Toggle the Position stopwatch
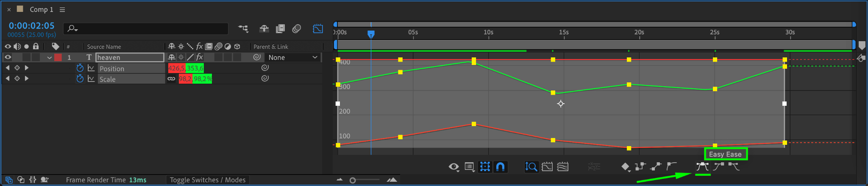 coord(80,68)
